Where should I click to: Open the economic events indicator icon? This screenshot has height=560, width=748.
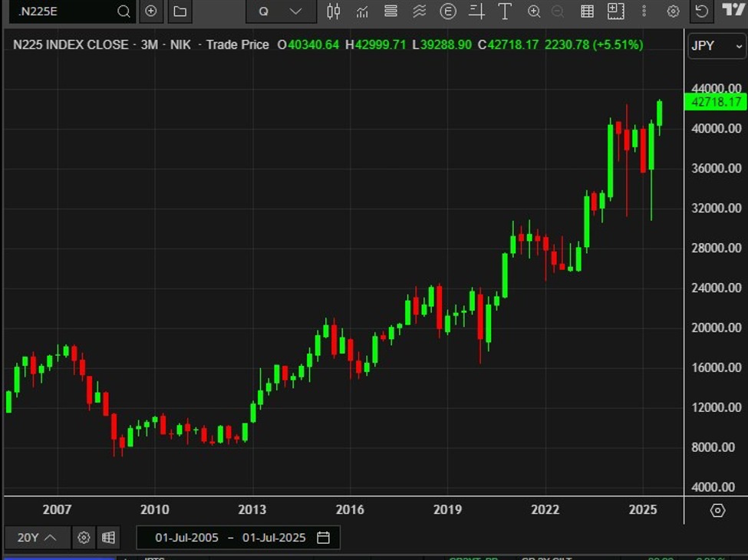(x=448, y=12)
